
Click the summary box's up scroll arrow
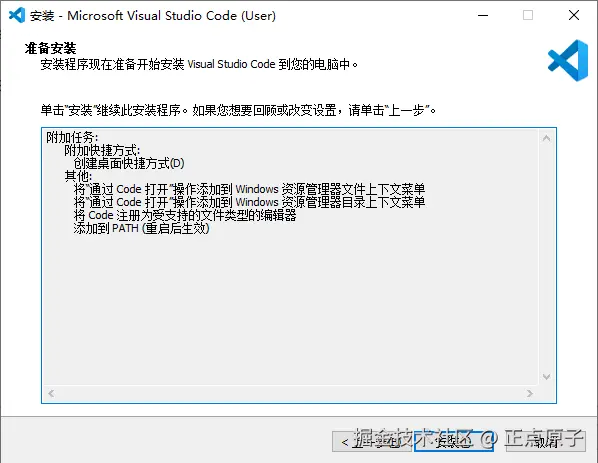coord(546,138)
